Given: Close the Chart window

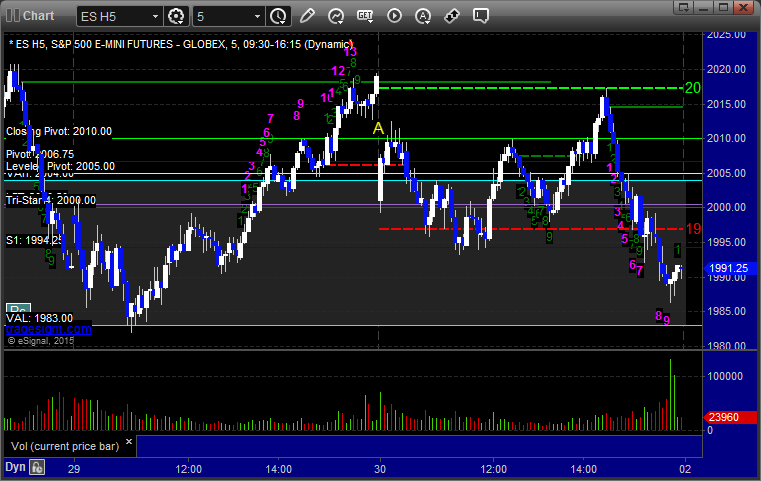Looking at the screenshot, I should (744, 7).
